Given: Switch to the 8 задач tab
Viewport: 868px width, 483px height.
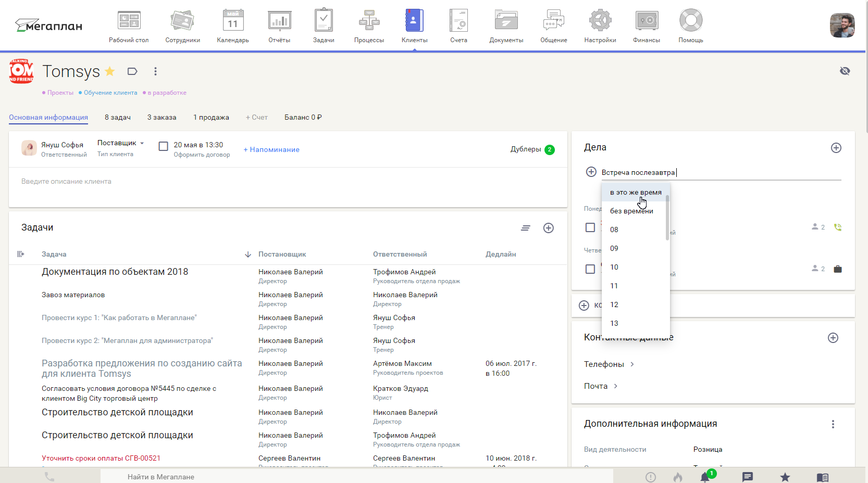Looking at the screenshot, I should (118, 118).
